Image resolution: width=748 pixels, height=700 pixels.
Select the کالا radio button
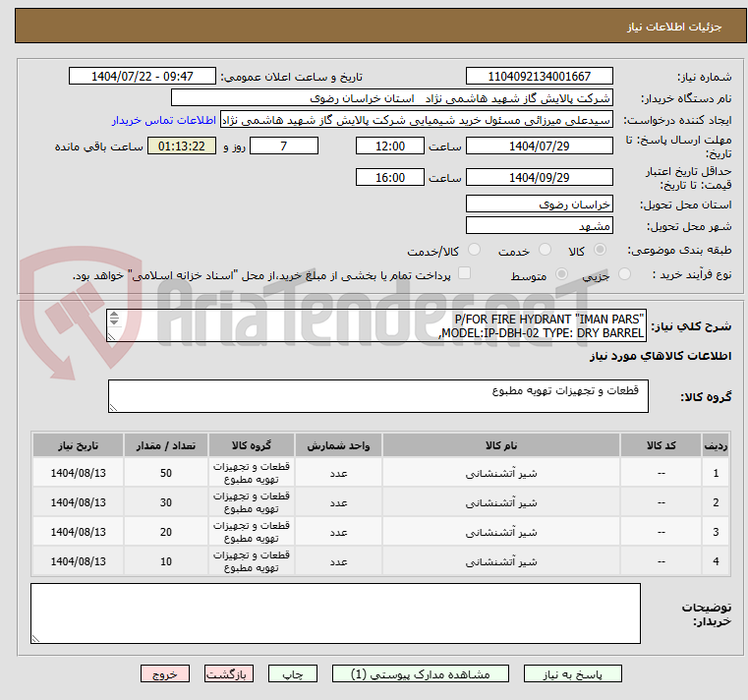(x=600, y=251)
